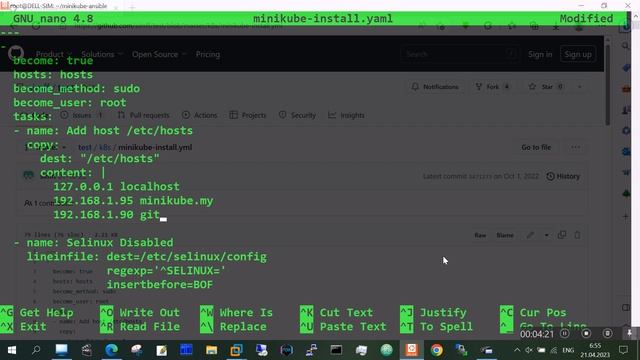
Task: Launch File Explorer from the taskbar
Action: pos(211,350)
